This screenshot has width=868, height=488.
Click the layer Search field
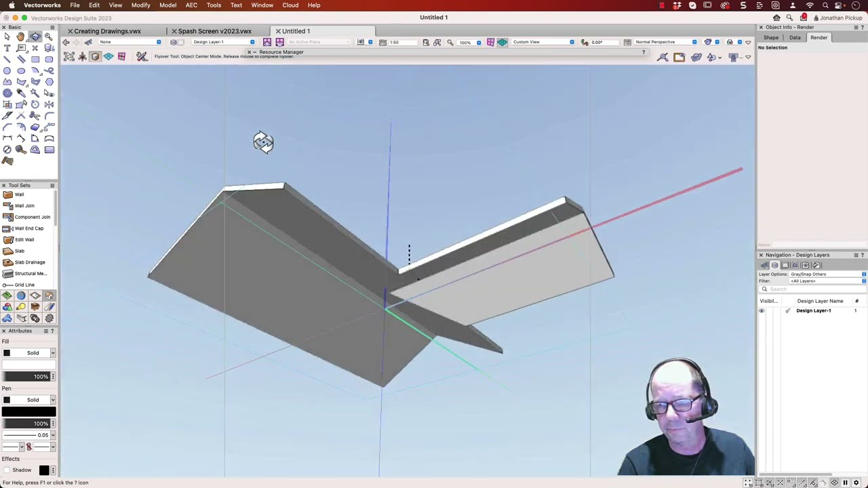813,289
